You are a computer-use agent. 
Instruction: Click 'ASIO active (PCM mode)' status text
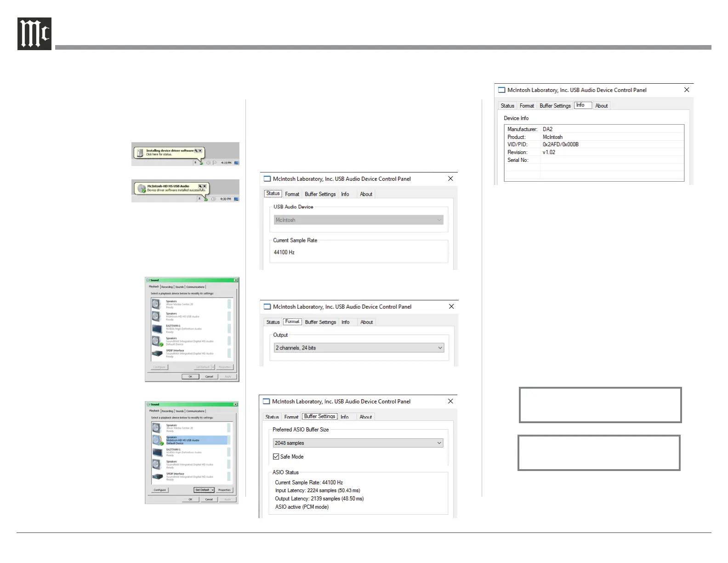[x=302, y=507]
